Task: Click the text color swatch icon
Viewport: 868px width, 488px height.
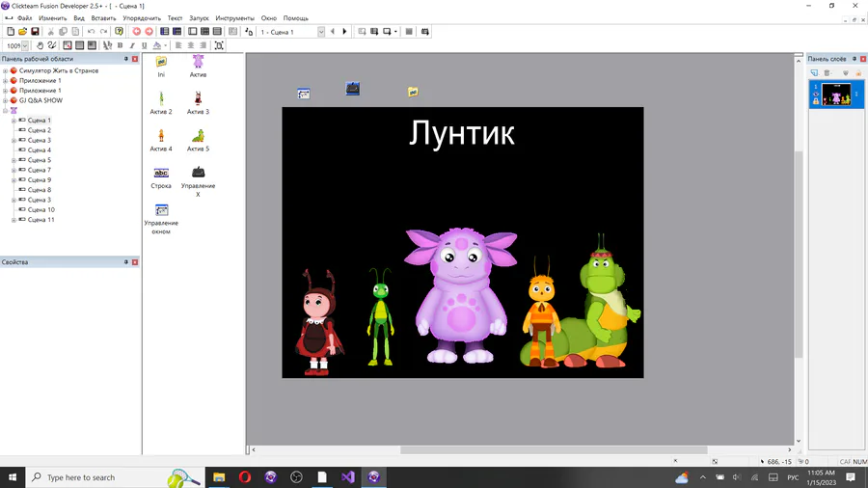Action: [x=157, y=45]
